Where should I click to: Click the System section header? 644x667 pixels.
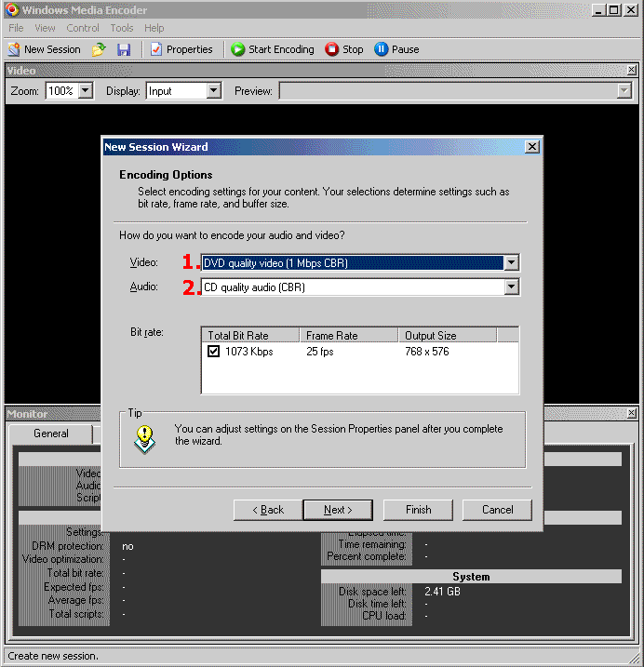pos(471,577)
